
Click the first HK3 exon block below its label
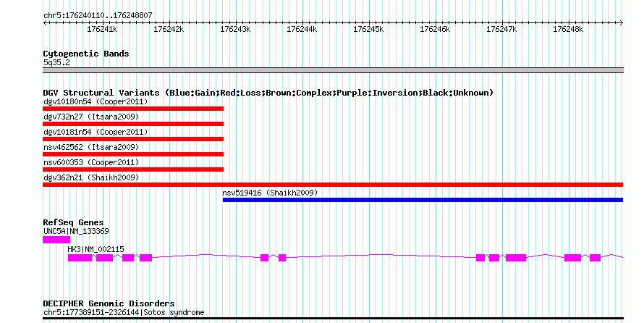pyautogui.click(x=80, y=258)
